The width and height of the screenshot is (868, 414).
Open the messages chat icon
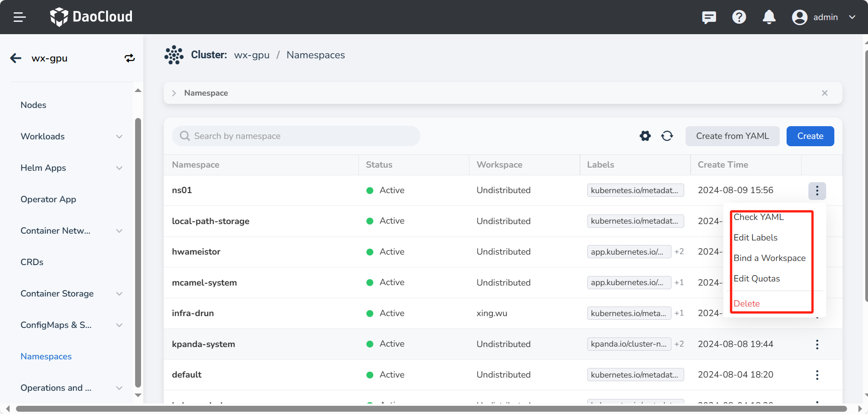tap(709, 17)
